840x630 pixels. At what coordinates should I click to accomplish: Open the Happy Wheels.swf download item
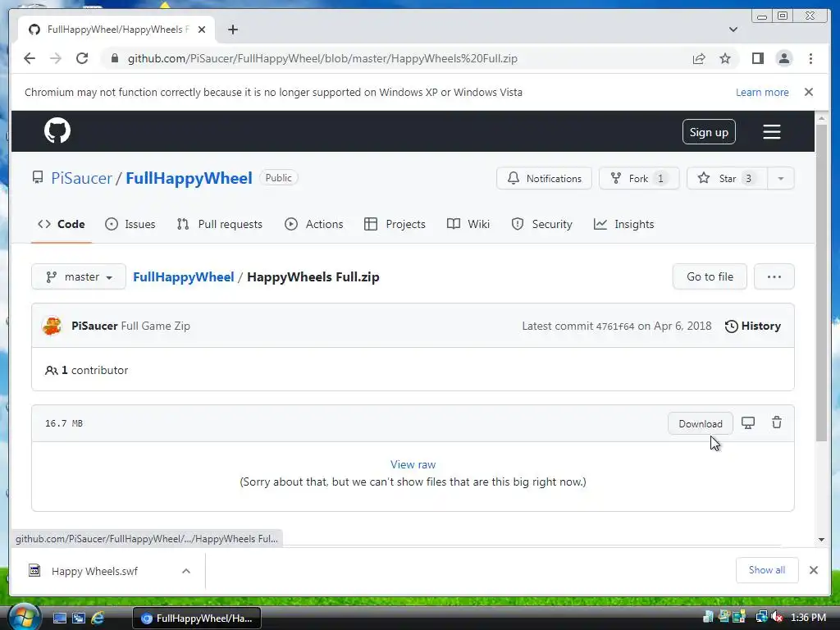(x=94, y=571)
